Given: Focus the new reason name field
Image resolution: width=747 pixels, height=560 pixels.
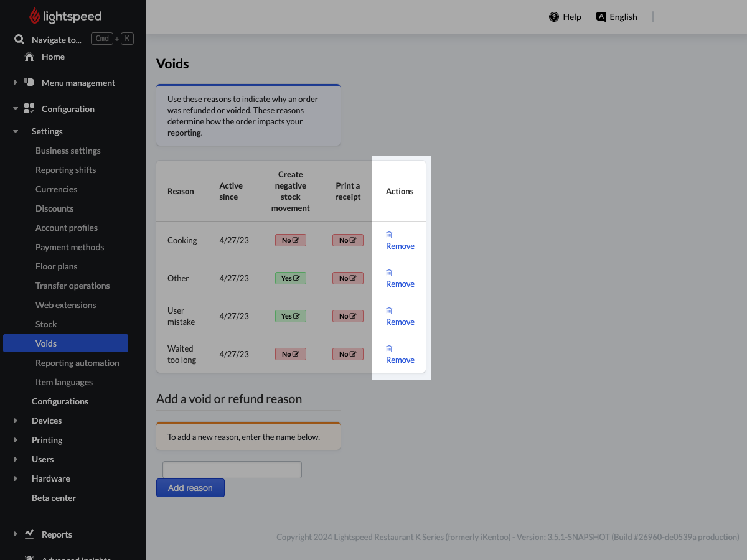Looking at the screenshot, I should [x=232, y=470].
